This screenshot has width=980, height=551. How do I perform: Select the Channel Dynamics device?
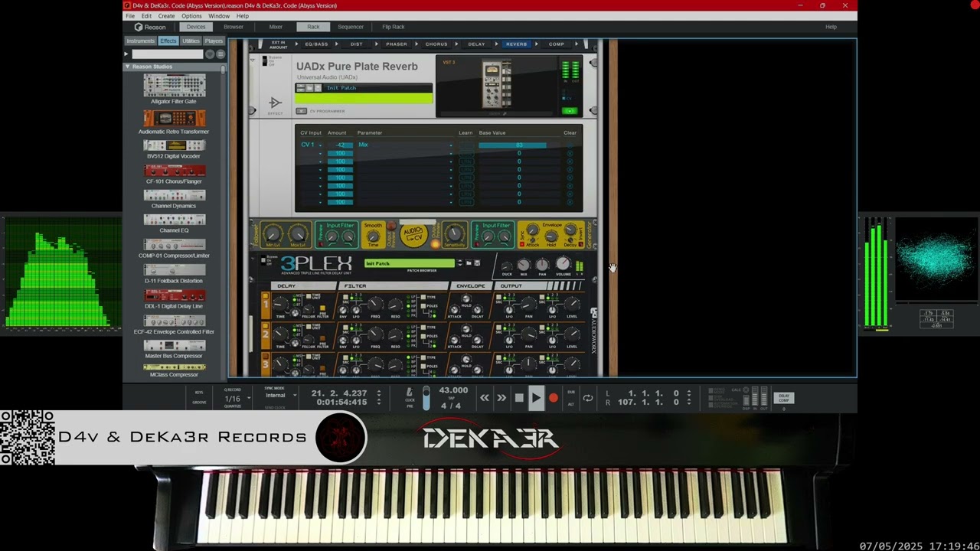[x=174, y=199]
